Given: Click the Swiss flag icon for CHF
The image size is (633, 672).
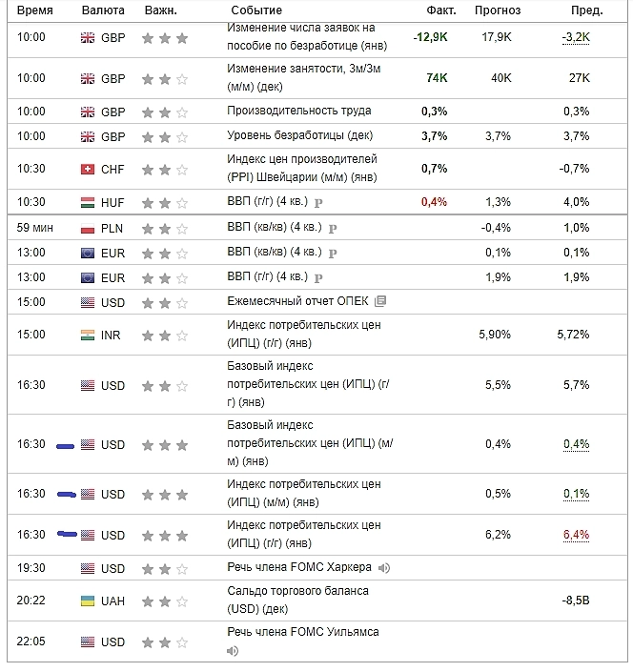Looking at the screenshot, I should [x=88, y=170].
